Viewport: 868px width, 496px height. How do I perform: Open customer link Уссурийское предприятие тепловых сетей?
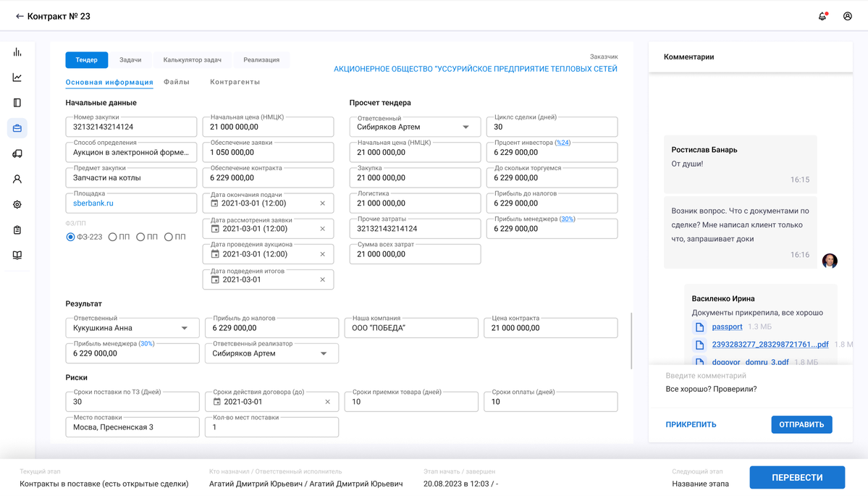476,69
